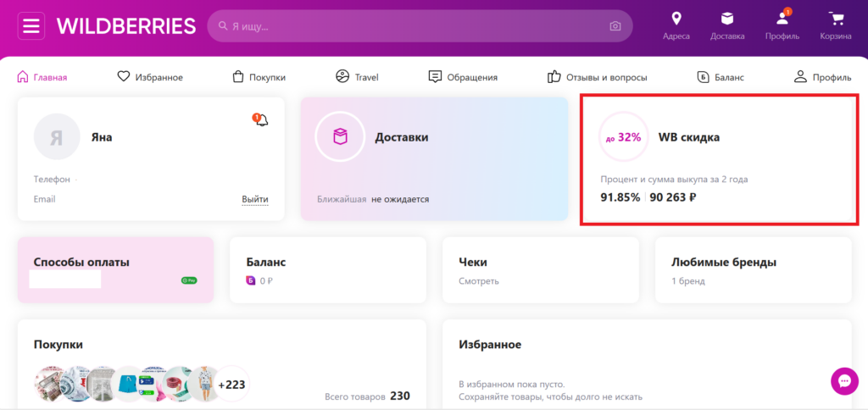Open Корзина shopping cart icon
This screenshot has width=868, height=410.
click(x=836, y=19)
